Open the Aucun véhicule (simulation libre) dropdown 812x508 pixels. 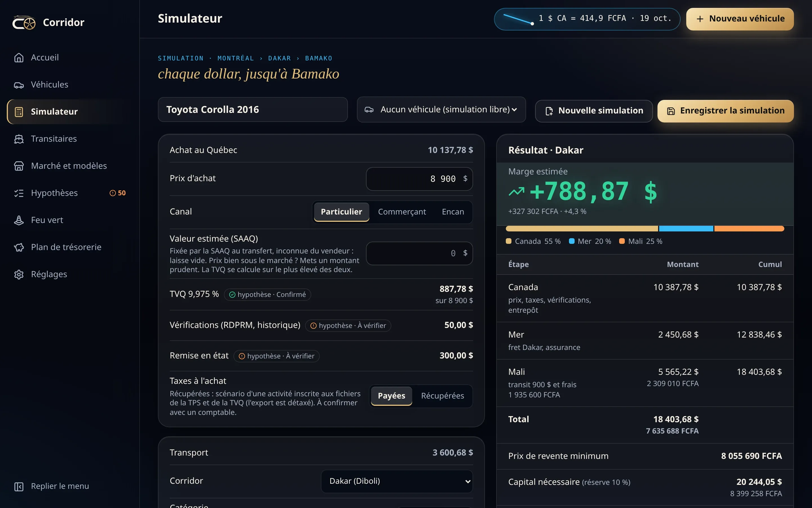pos(441,110)
